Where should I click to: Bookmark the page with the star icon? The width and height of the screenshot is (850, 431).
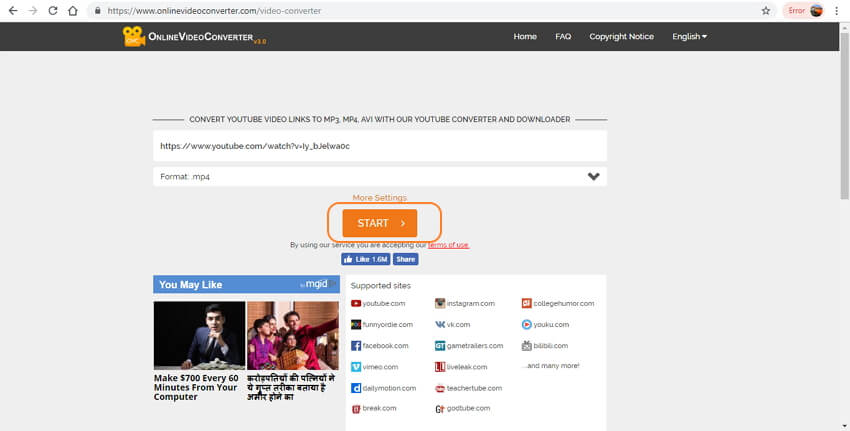[x=765, y=10]
